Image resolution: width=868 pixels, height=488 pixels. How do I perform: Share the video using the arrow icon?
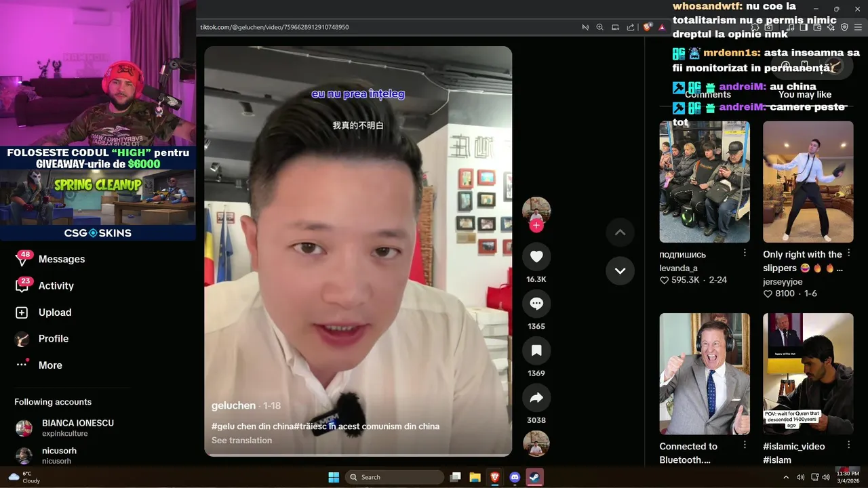(536, 398)
